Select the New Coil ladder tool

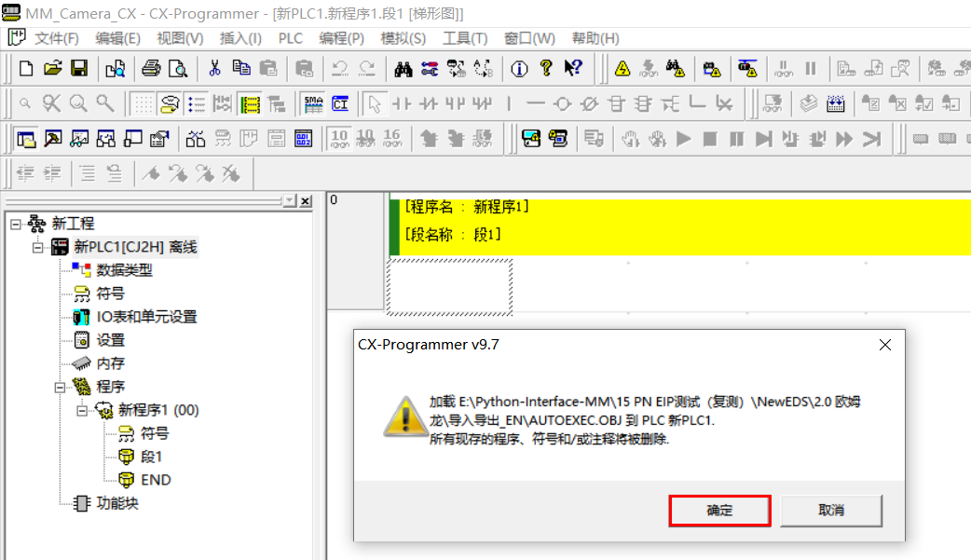[x=562, y=104]
